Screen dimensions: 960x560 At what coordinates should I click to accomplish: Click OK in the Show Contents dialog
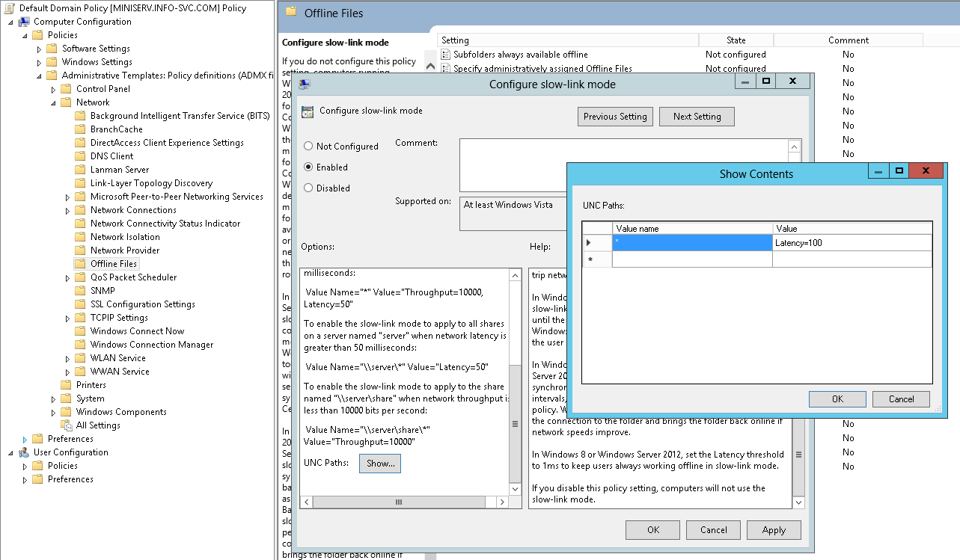point(837,399)
